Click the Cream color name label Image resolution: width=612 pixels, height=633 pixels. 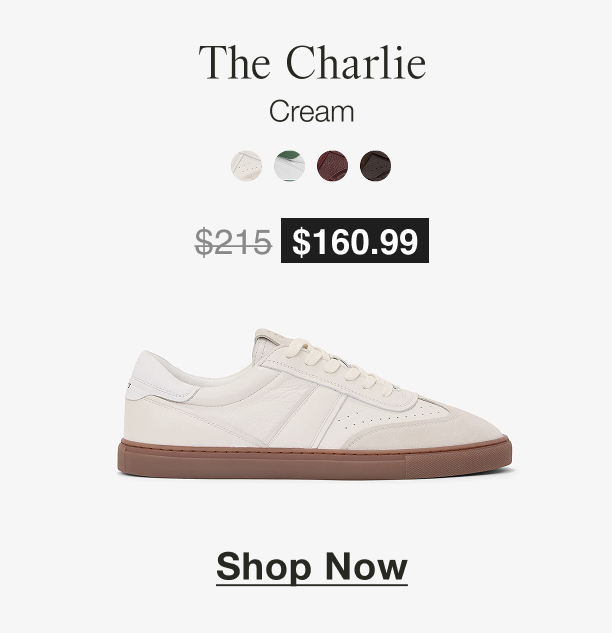point(312,112)
